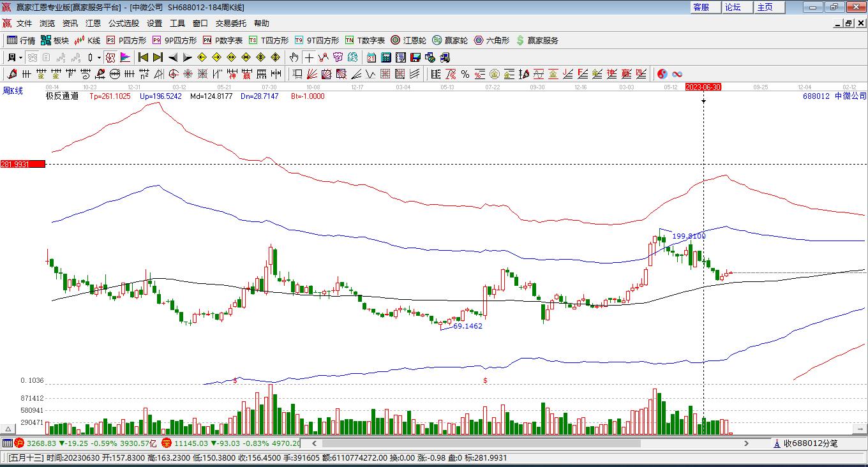The height and width of the screenshot is (467, 868).
Task: Open the T数字表 number table
Action: tap(365, 40)
